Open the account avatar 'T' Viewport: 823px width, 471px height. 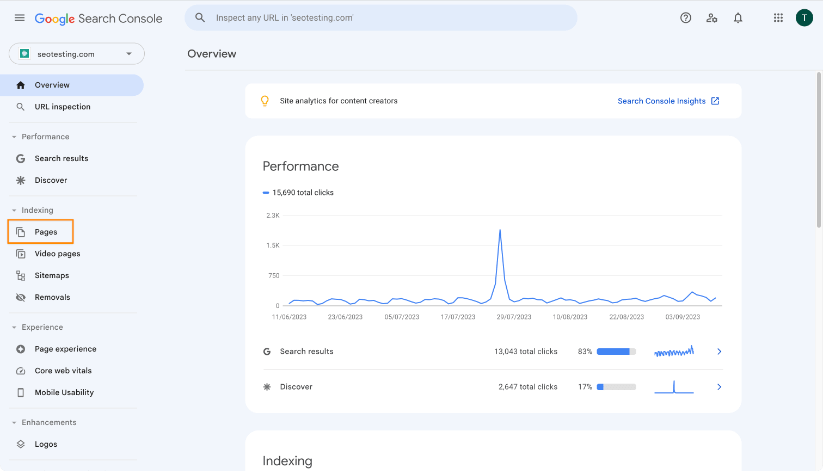click(x=804, y=18)
